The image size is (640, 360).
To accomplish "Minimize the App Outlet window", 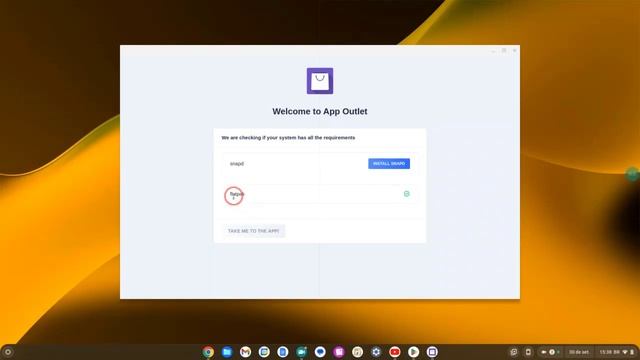I will [x=493, y=51].
